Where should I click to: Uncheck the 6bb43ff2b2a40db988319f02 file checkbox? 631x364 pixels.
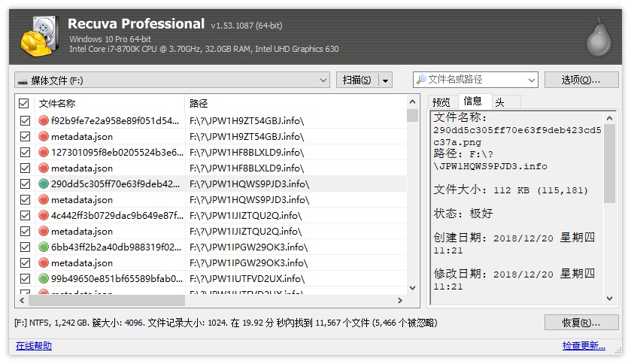point(25,247)
